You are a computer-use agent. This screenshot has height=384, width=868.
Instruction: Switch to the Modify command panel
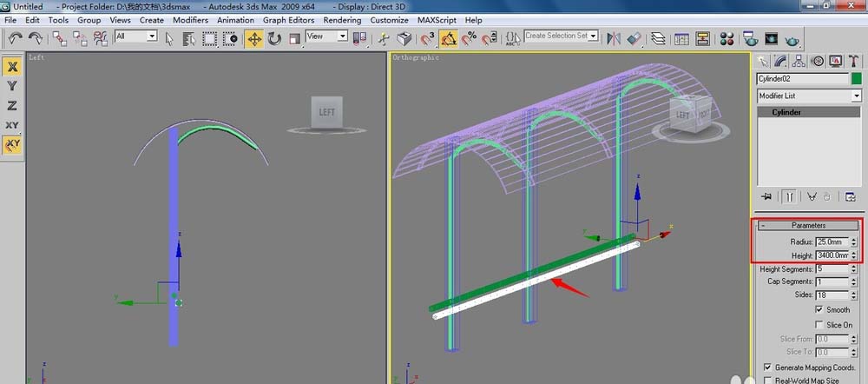pyautogui.click(x=780, y=61)
